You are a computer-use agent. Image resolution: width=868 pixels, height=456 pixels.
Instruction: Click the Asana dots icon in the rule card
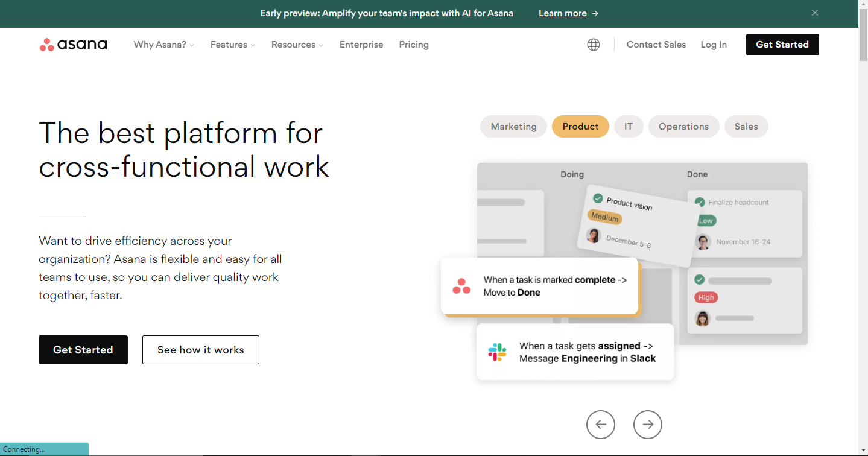coord(461,286)
